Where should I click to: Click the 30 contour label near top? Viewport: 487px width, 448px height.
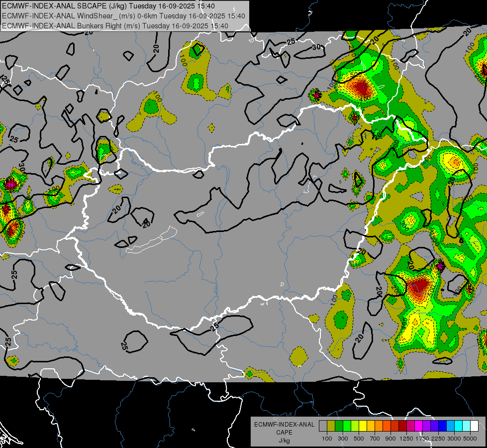(x=316, y=47)
